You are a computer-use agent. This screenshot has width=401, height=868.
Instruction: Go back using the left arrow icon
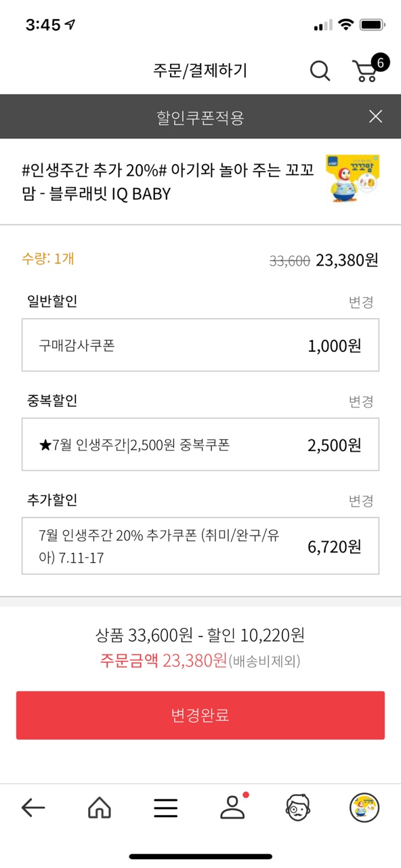point(33,807)
